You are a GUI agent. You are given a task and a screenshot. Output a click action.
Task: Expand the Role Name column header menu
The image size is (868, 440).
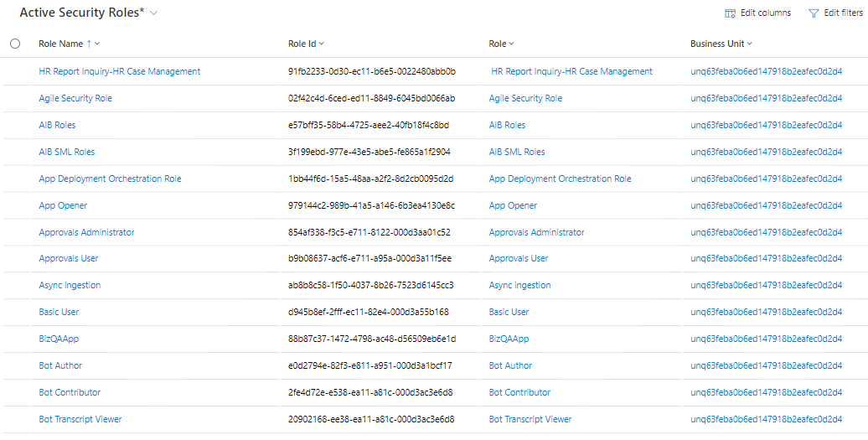tap(98, 44)
